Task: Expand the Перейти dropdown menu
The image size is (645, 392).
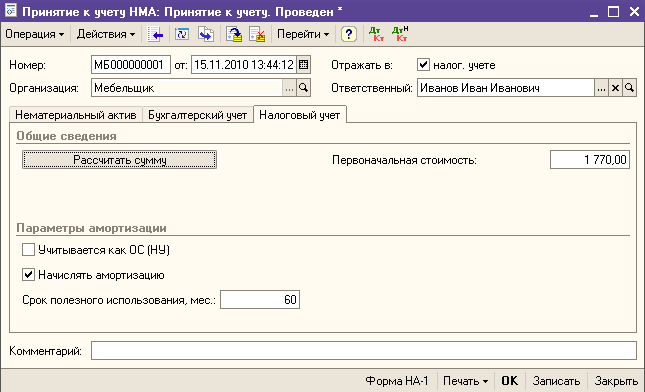Action: click(x=303, y=34)
